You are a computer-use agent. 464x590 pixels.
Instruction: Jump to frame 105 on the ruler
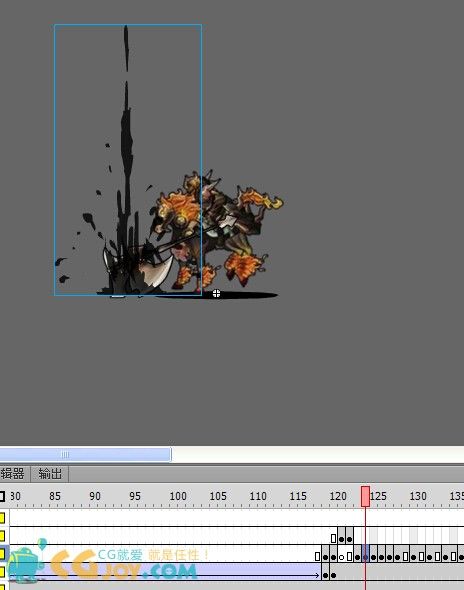tap(218, 496)
